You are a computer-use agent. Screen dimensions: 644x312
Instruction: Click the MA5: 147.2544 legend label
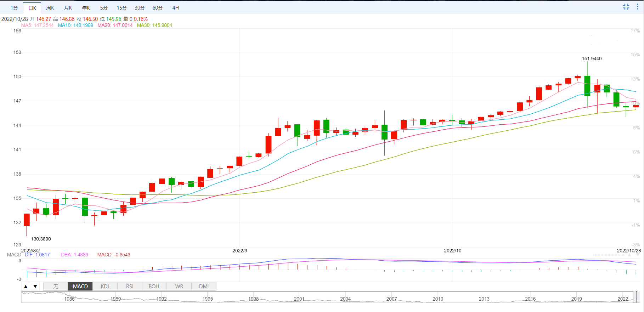38,25
